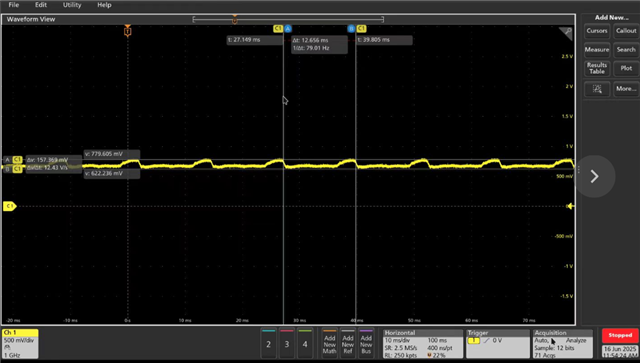640x363 pixels.
Task: Click the zoom box icon beside More
Action: [x=597, y=89]
